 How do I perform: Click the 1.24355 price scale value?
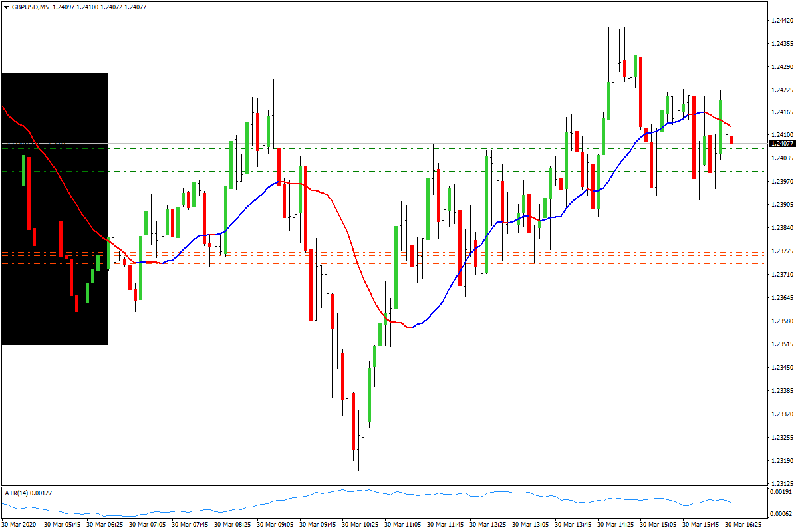pos(783,44)
